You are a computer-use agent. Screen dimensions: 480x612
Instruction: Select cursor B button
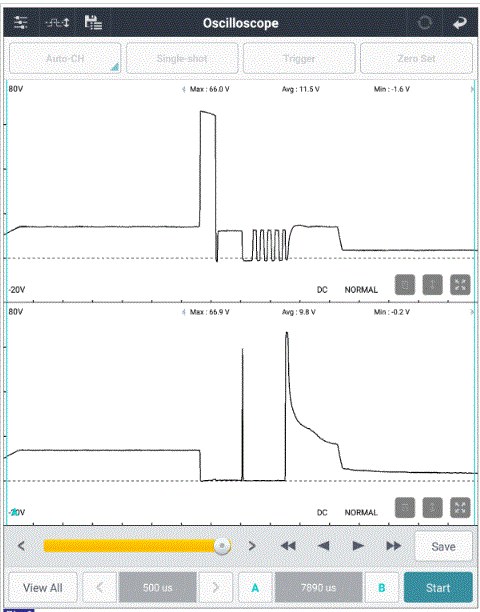382,587
